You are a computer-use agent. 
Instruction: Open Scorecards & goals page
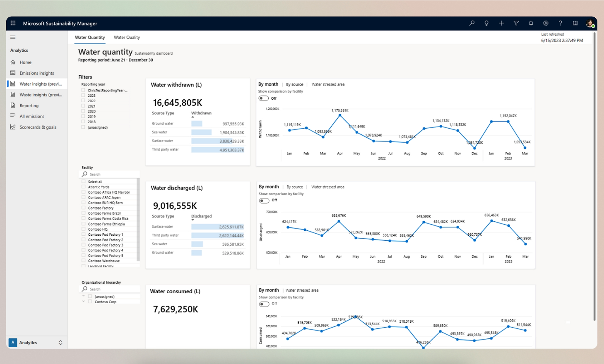point(38,127)
